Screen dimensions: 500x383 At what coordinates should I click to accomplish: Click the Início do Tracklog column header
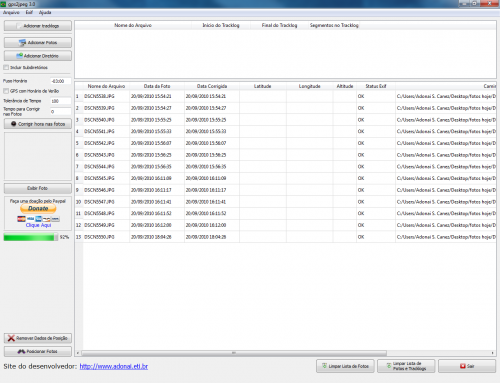pos(221,25)
